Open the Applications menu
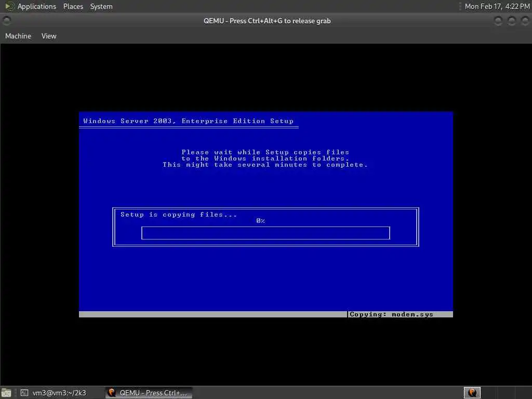Screen dimensions: 532x399 [37, 6]
